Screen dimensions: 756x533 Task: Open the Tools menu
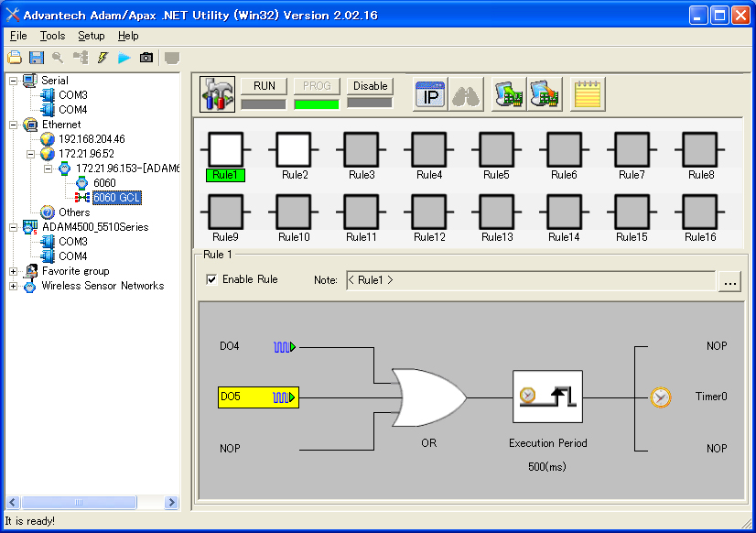pyautogui.click(x=52, y=37)
